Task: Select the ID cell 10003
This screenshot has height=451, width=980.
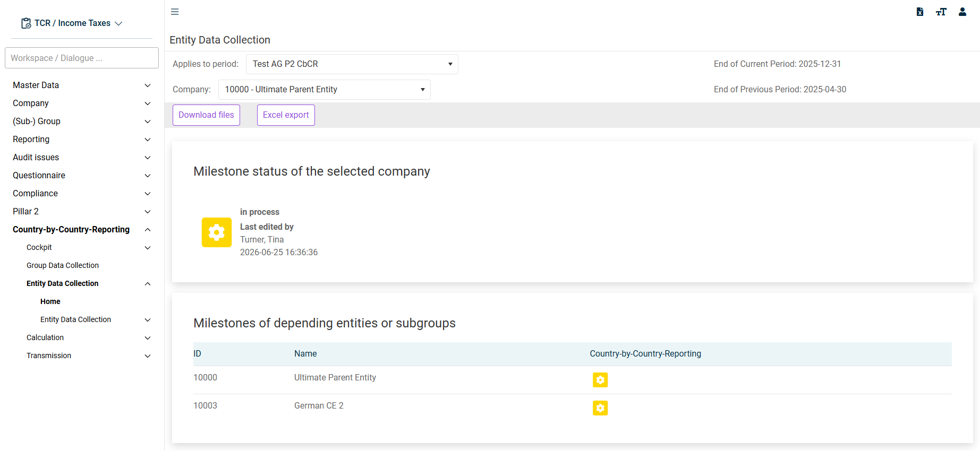Action: tap(205, 406)
